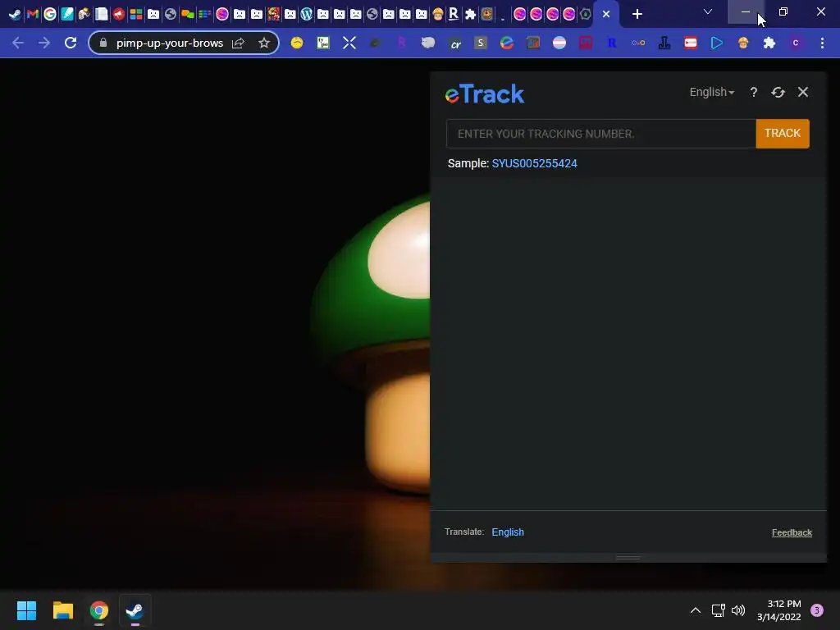Close the eTrack popup panel
840x630 pixels.
point(802,92)
